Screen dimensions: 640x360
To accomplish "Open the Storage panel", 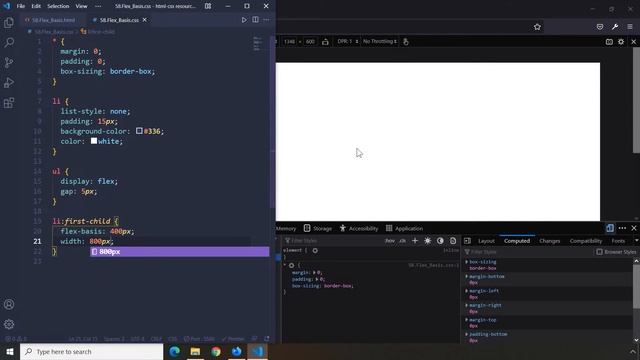I will pyautogui.click(x=318, y=228).
